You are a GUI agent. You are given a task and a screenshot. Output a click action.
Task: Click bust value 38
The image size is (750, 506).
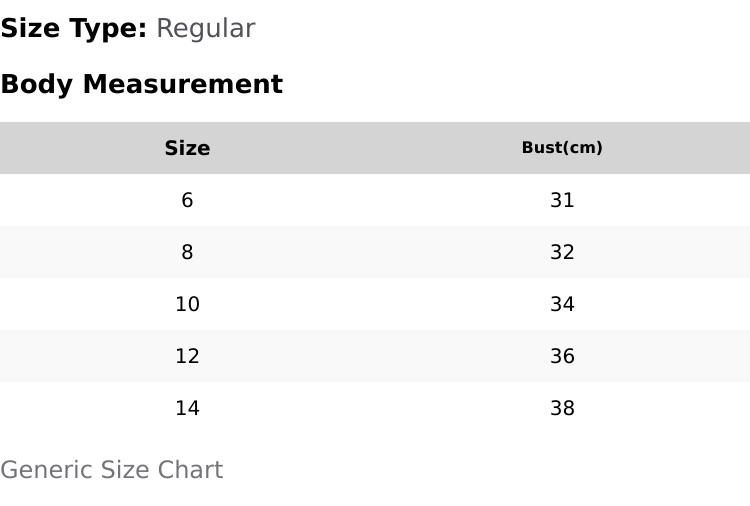pos(562,408)
